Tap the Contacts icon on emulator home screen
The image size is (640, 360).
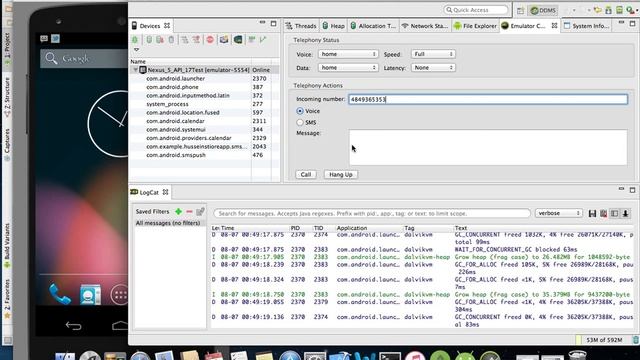(90, 295)
